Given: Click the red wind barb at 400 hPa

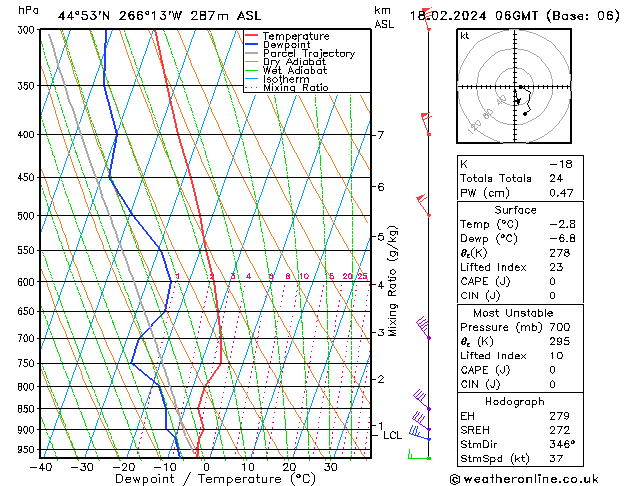Looking at the screenshot, I should pyautogui.click(x=426, y=124).
